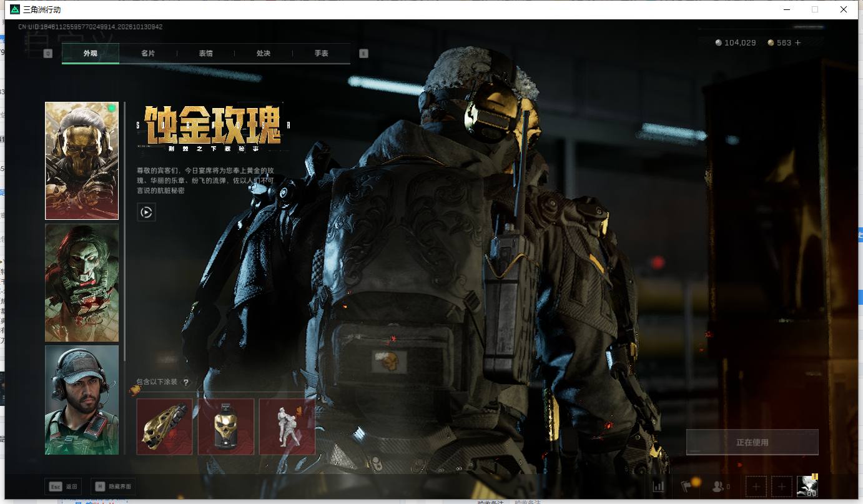Preview the white figures execution item
The height and width of the screenshot is (504, 863).
(287, 427)
